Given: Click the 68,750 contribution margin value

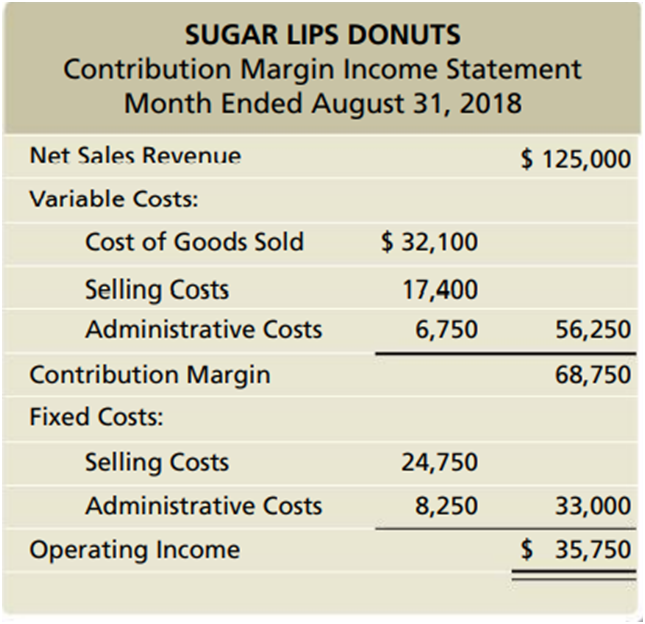Looking at the screenshot, I should [597, 375].
